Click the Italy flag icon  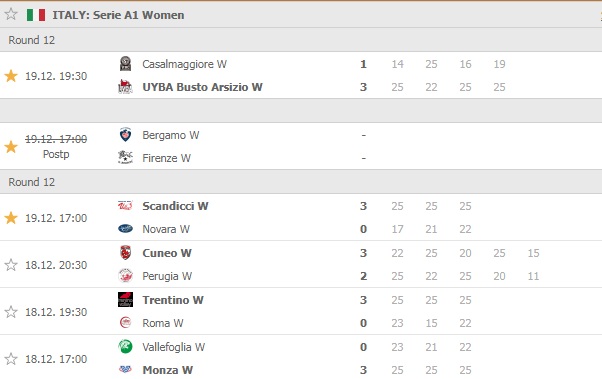(36, 15)
